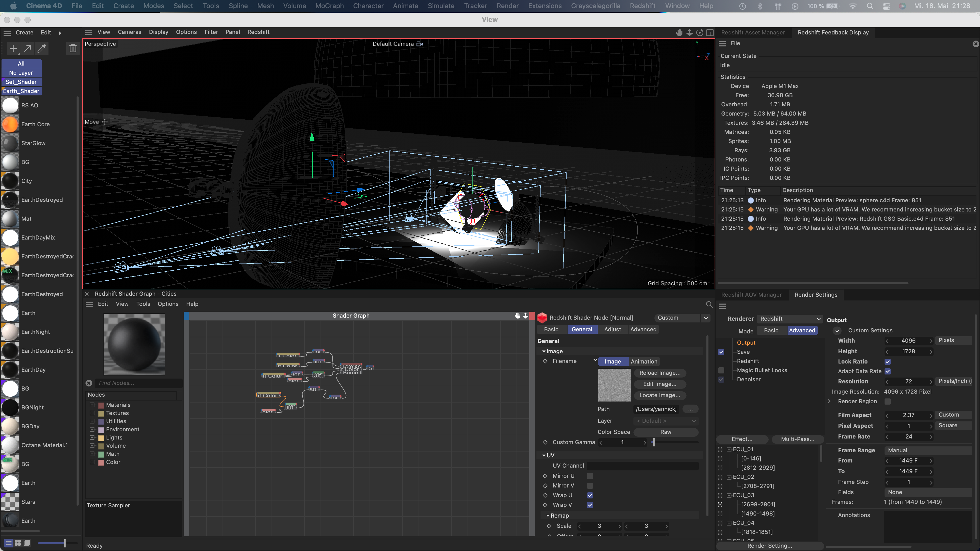Image resolution: width=980 pixels, height=551 pixels.
Task: Click the viewport pan hand icon
Action: (679, 33)
